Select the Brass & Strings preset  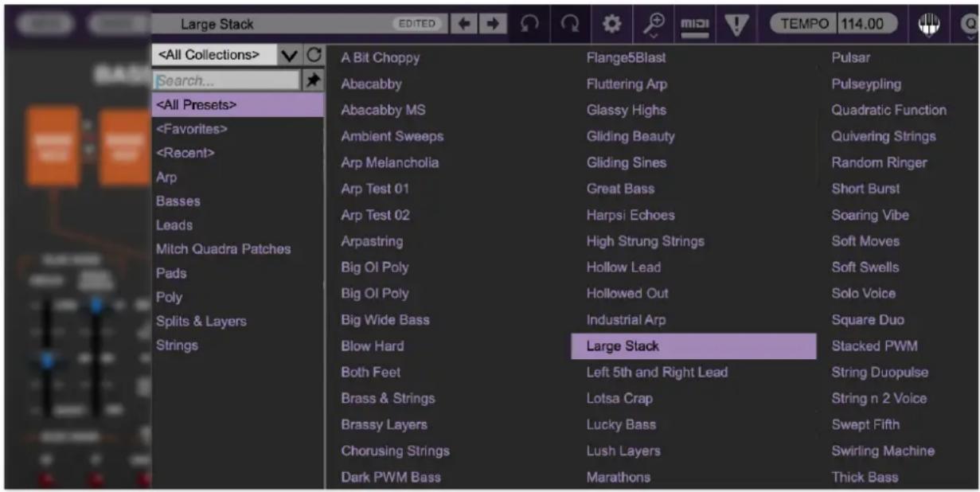coord(388,398)
